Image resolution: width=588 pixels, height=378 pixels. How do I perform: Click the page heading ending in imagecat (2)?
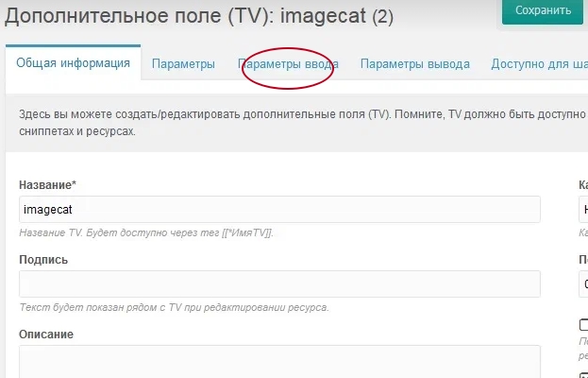200,16
